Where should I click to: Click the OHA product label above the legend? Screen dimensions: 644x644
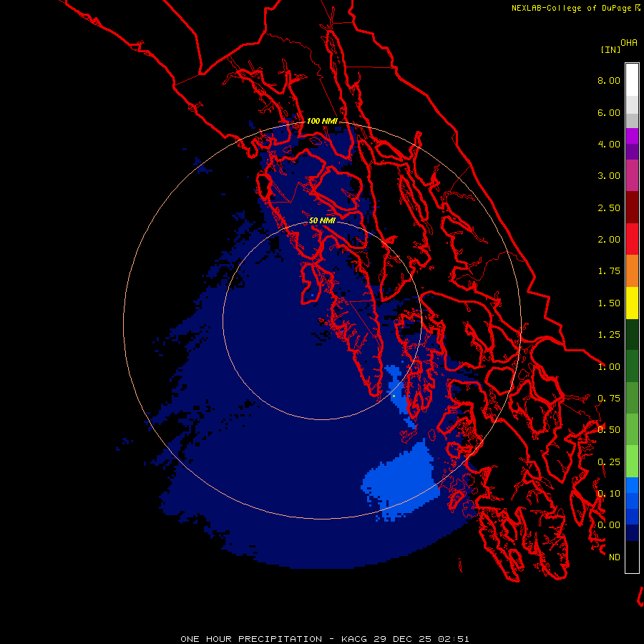point(629,43)
